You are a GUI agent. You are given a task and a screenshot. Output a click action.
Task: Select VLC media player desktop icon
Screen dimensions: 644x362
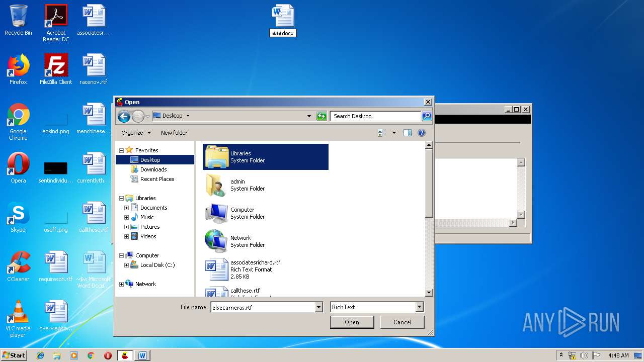click(x=18, y=319)
